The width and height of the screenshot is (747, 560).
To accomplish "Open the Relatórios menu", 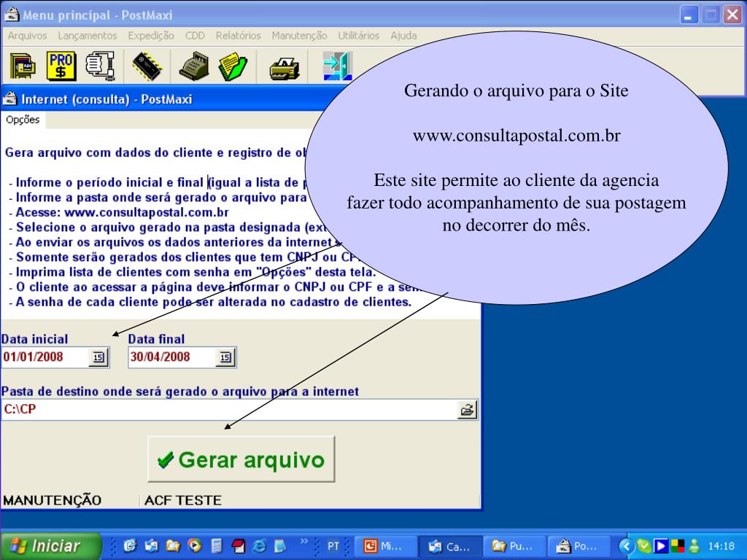I will (x=239, y=36).
